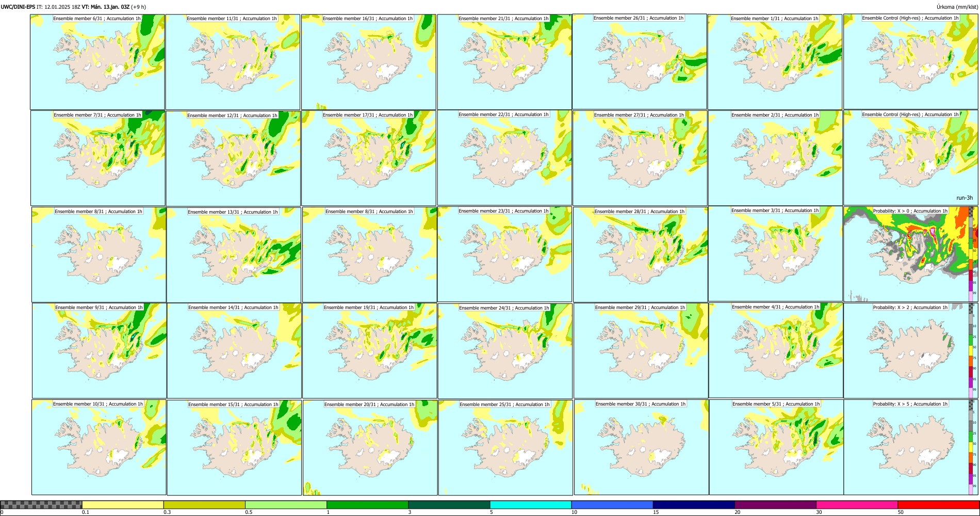Click the Ensemble member 24/31 panel

tap(505, 351)
